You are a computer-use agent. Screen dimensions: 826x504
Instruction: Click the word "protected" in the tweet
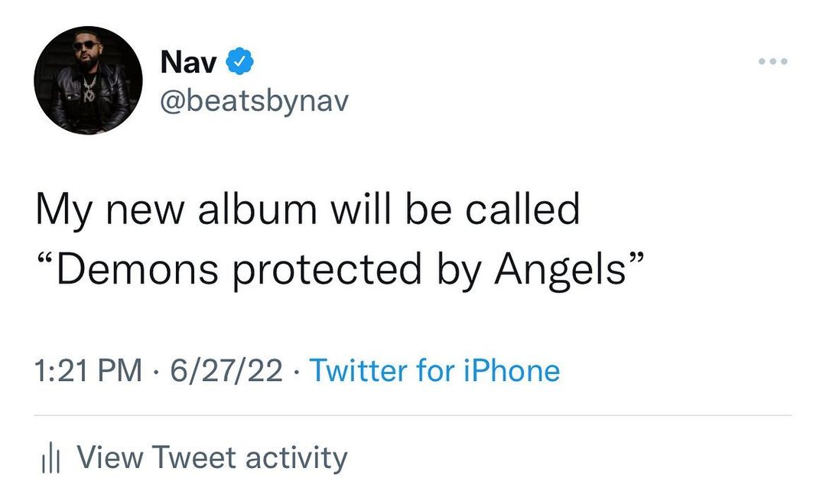(x=327, y=268)
